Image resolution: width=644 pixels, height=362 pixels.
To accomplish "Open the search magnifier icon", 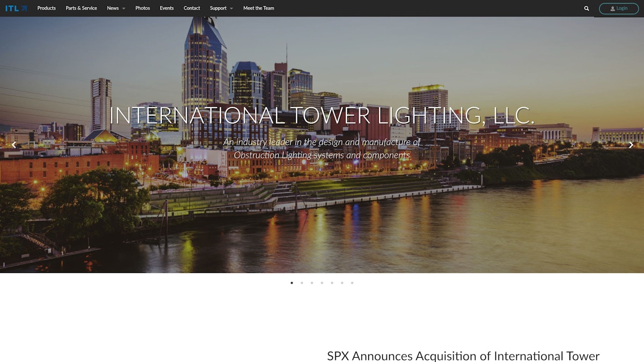I will (587, 9).
